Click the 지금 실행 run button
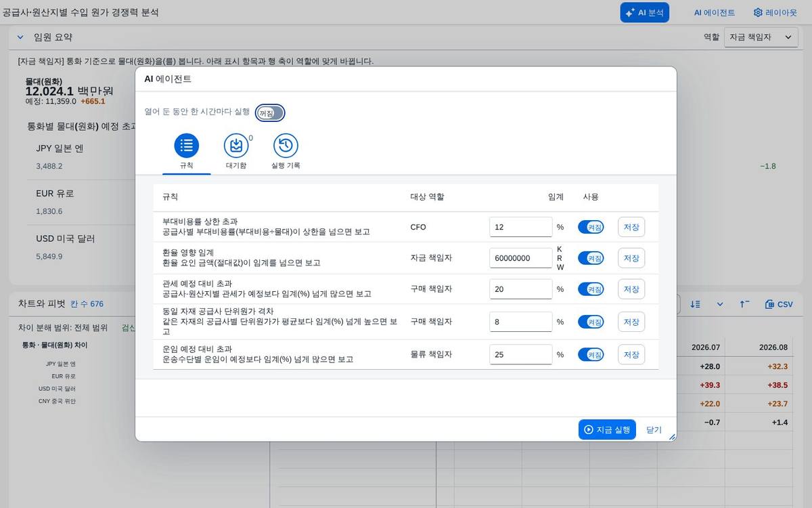 607,429
